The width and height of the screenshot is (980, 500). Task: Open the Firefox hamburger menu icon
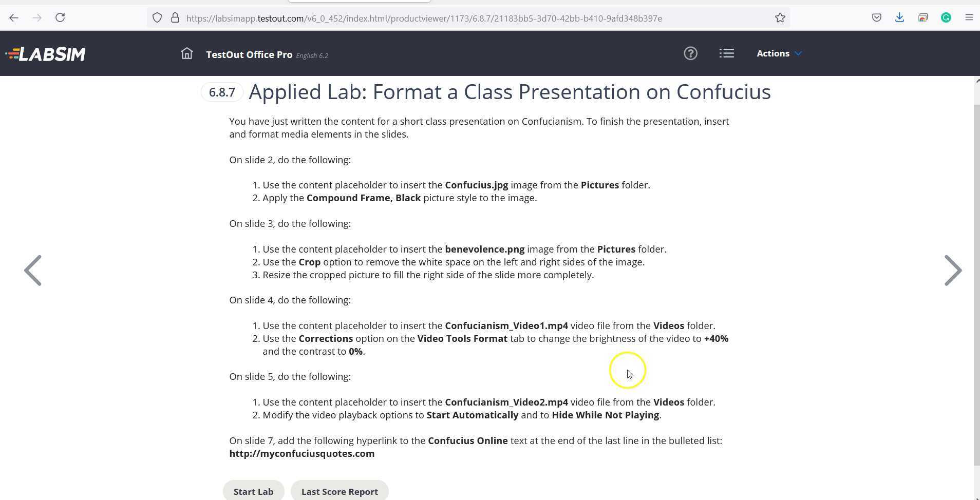[x=970, y=17]
